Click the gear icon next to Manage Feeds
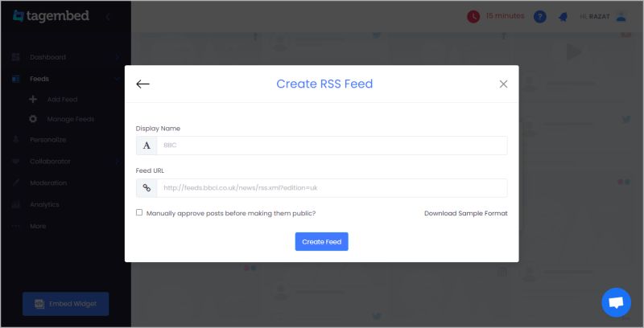 click(x=33, y=119)
